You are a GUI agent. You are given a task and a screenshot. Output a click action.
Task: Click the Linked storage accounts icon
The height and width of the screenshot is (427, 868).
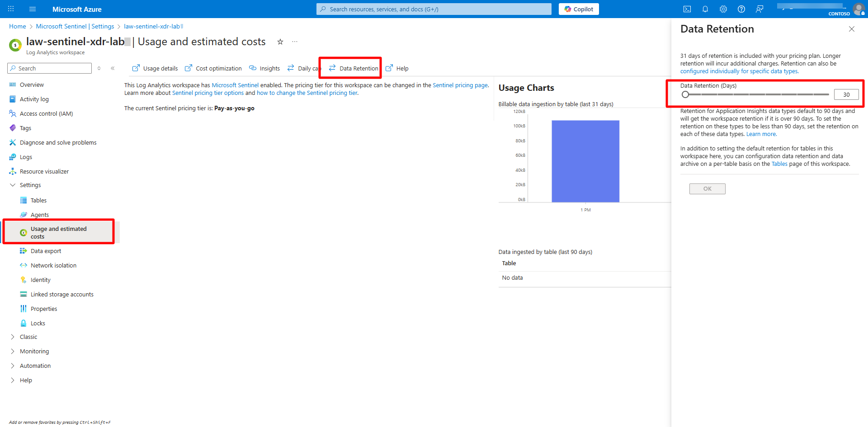click(24, 294)
